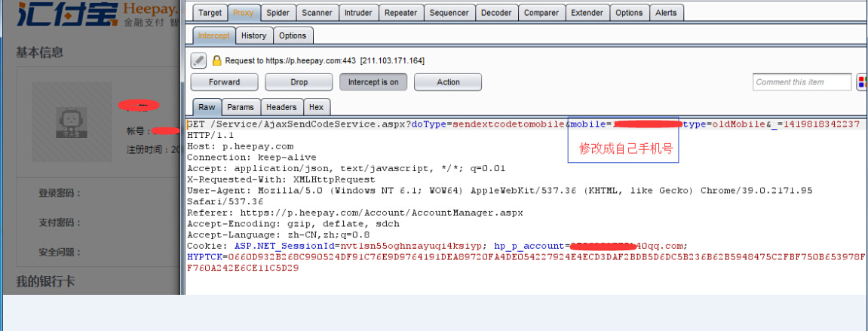
Task: Click the HYPTCK cookie name
Action: coord(204,257)
